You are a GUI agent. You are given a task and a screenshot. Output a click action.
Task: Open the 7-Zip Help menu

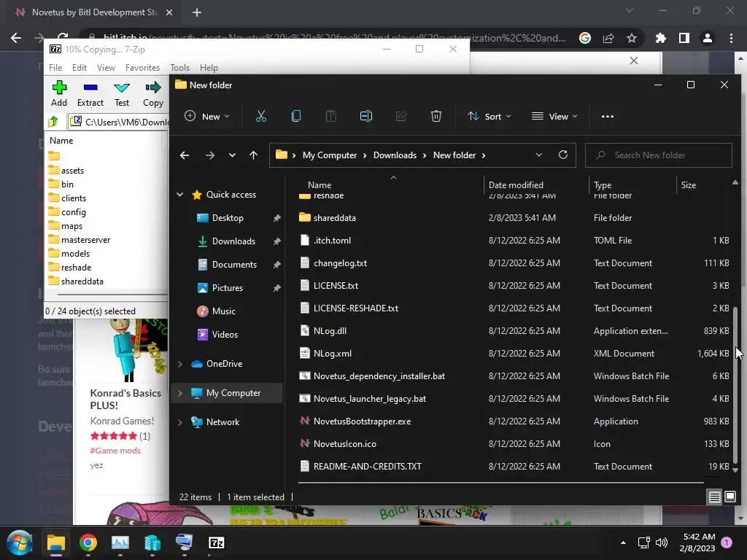[x=209, y=68]
